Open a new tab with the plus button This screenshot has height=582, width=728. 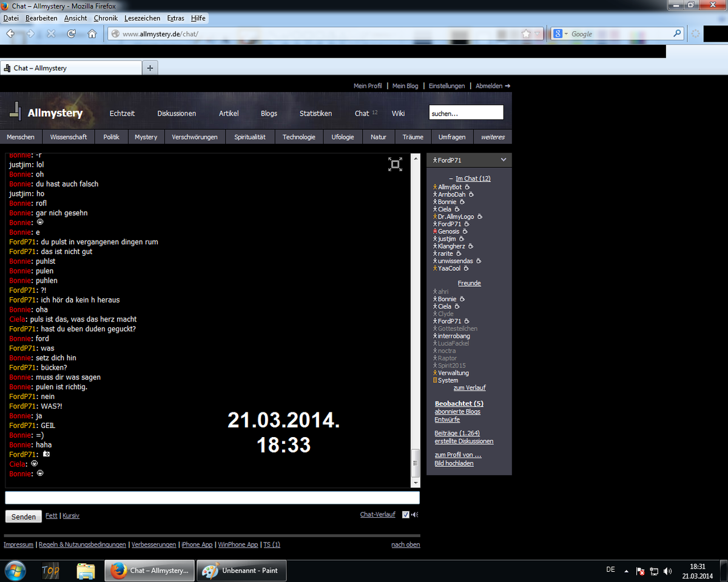click(x=150, y=68)
